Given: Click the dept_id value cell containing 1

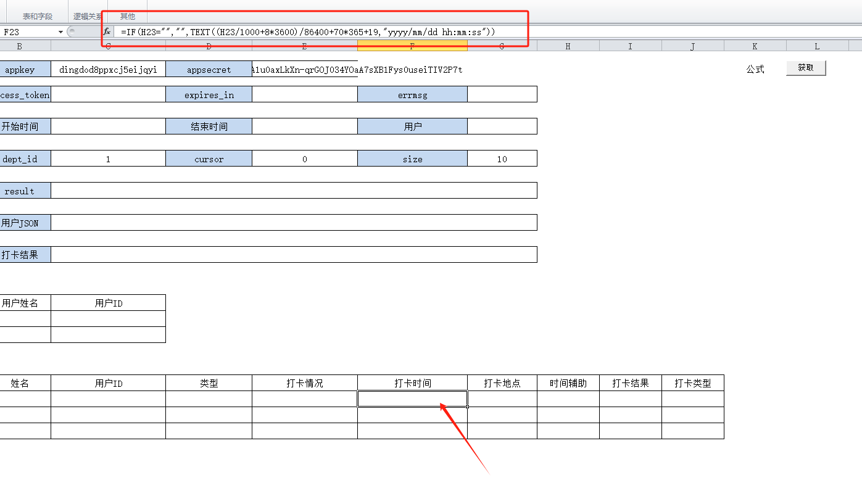Looking at the screenshot, I should [108, 159].
